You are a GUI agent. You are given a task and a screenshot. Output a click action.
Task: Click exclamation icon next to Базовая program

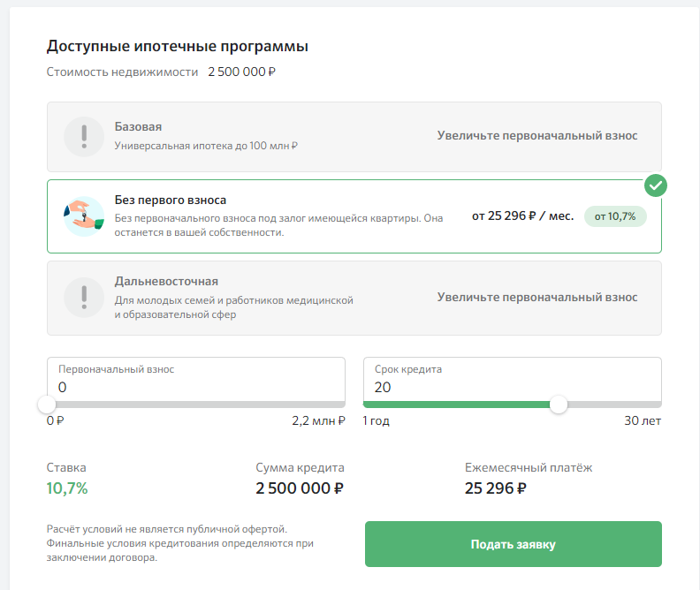point(84,136)
